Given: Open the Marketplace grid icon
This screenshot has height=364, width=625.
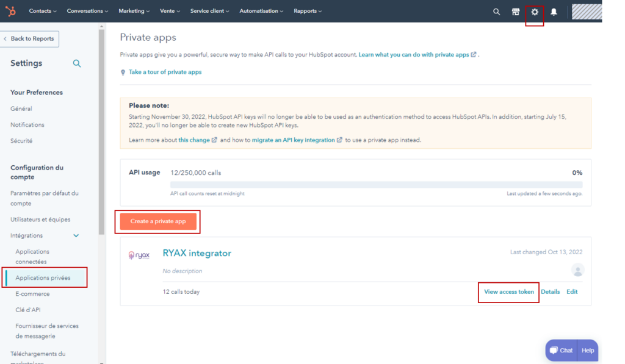Looking at the screenshot, I should click(x=515, y=10).
